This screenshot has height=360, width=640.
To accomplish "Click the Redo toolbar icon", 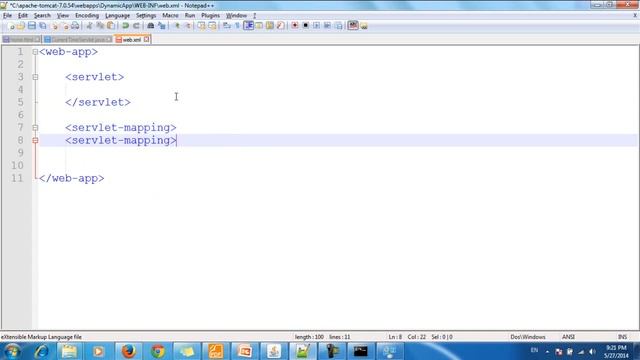I will pos(136,26).
